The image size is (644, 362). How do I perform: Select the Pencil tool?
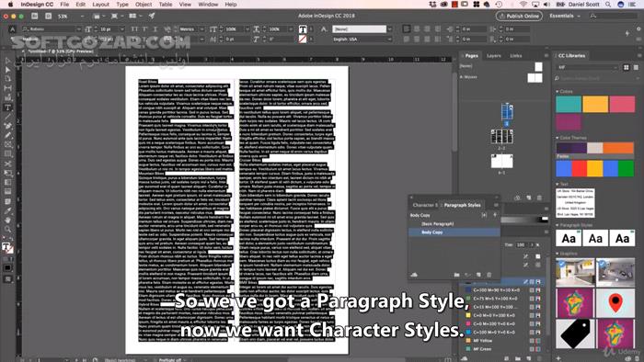7,135
